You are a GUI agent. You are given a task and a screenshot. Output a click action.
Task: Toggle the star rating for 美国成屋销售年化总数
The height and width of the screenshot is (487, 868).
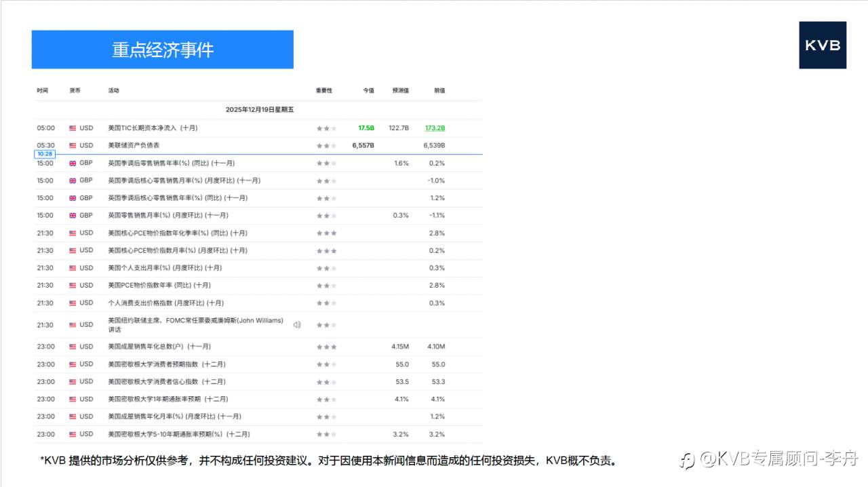(x=325, y=346)
